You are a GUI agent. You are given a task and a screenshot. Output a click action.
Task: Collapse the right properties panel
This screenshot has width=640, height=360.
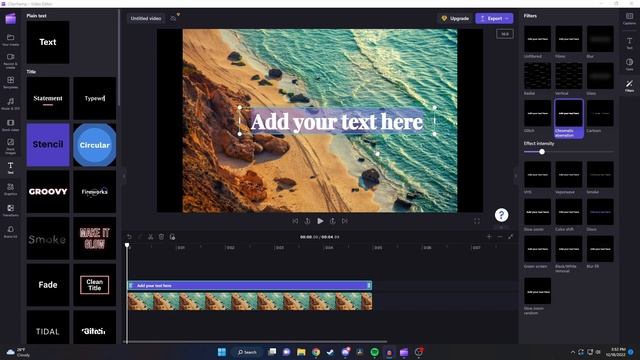point(516,176)
